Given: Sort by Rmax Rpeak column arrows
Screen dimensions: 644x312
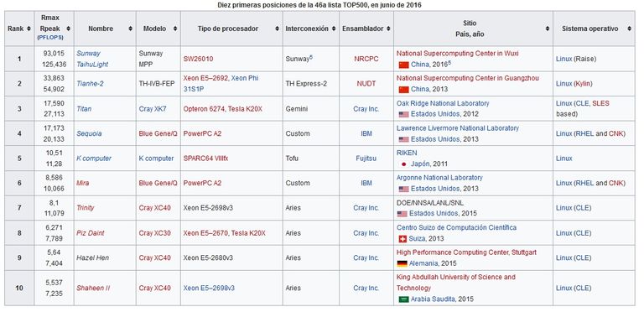Looking at the screenshot, I should tap(68, 29).
